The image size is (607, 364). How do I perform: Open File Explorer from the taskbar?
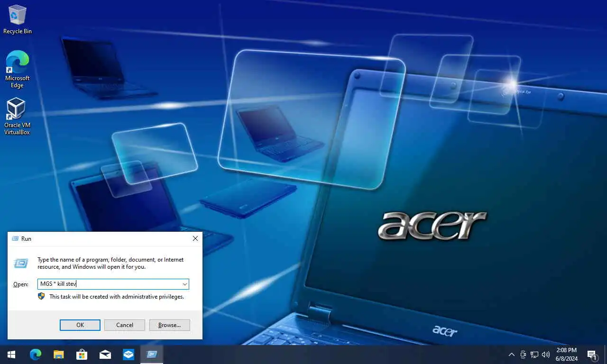(x=58, y=355)
